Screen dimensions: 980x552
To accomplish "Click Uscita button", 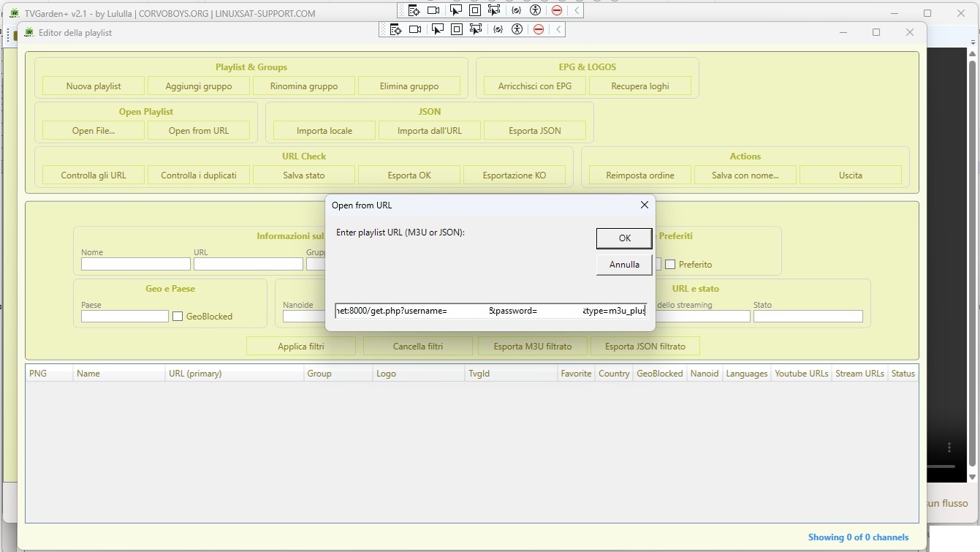I will pyautogui.click(x=851, y=175).
